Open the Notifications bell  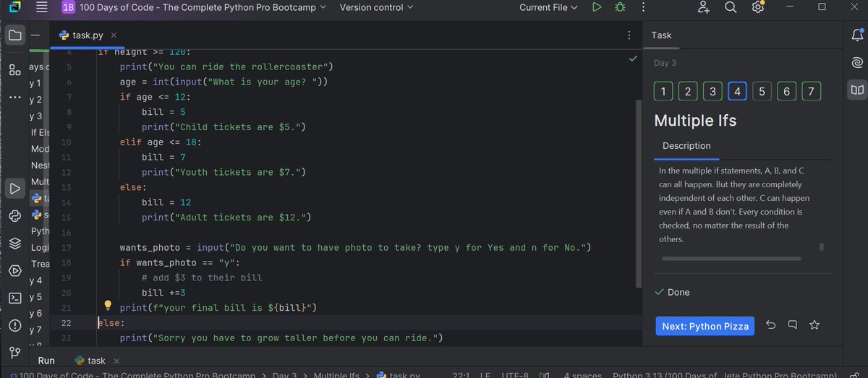click(x=857, y=35)
